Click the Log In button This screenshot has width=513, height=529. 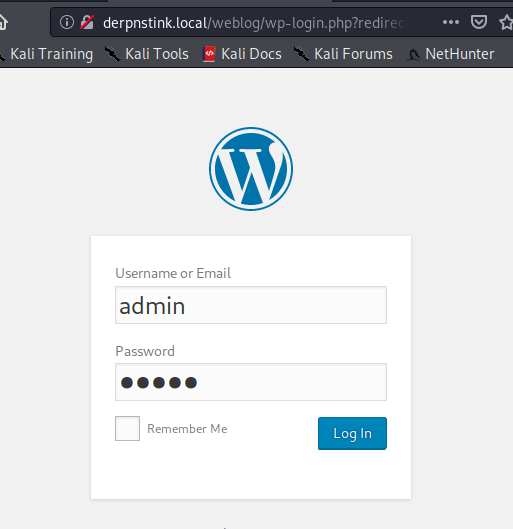point(352,433)
